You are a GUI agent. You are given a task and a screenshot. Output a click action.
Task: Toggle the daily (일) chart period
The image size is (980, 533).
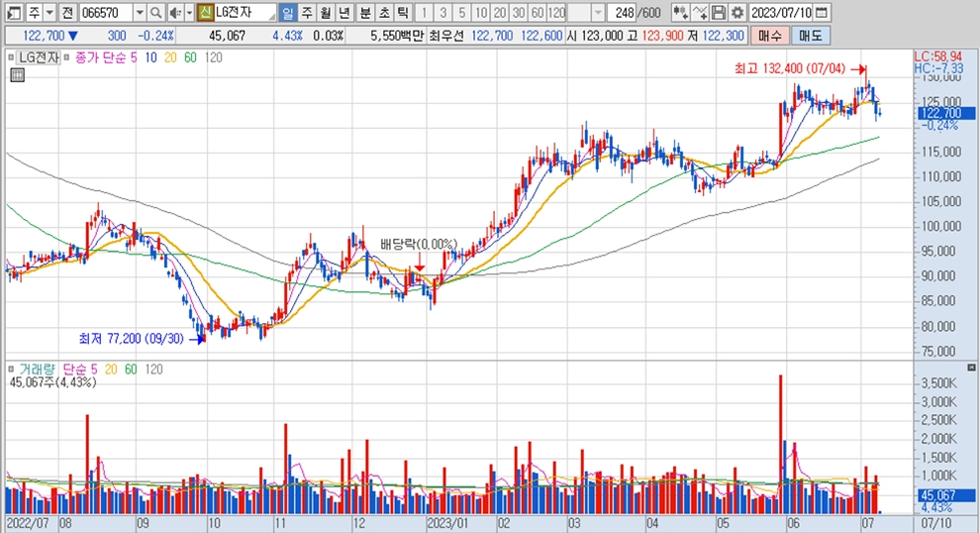click(x=287, y=13)
